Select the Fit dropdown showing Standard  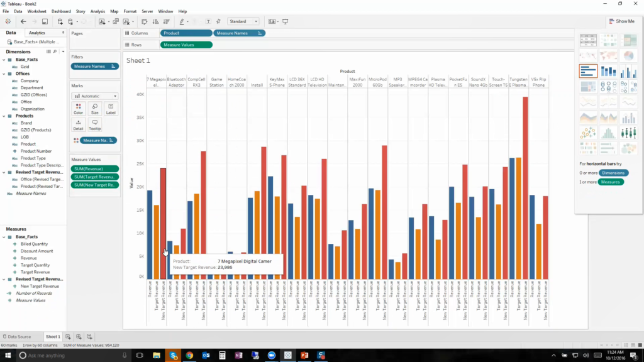point(243,21)
